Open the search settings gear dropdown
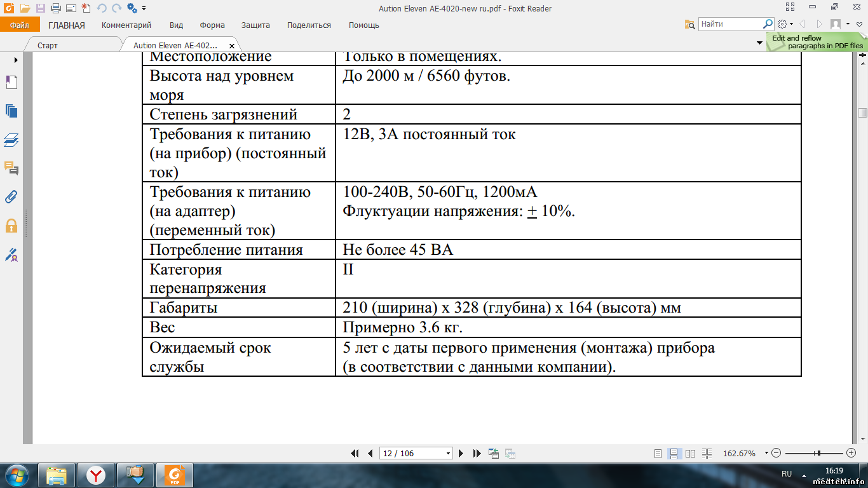868x488 pixels. click(785, 24)
